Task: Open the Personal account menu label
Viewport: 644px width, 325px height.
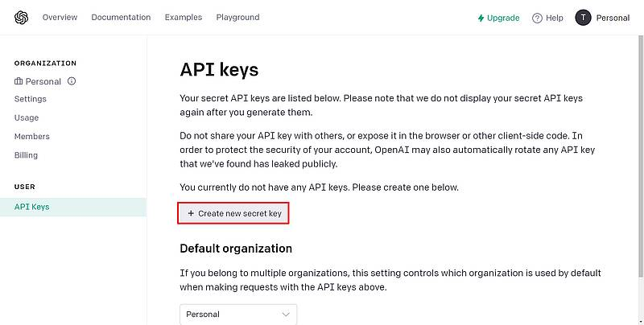Action: 613,18
